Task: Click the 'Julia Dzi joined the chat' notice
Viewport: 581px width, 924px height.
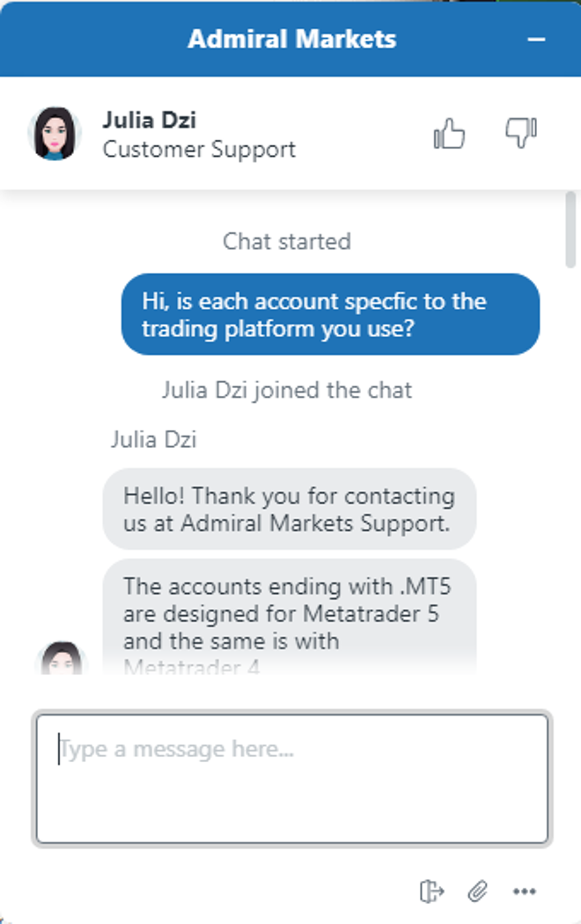Action: [286, 390]
